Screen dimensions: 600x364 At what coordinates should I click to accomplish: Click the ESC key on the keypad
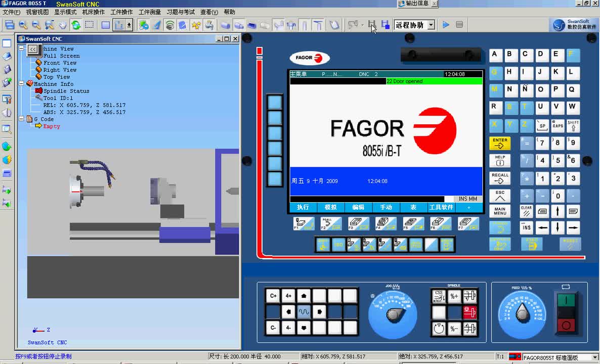500,196
